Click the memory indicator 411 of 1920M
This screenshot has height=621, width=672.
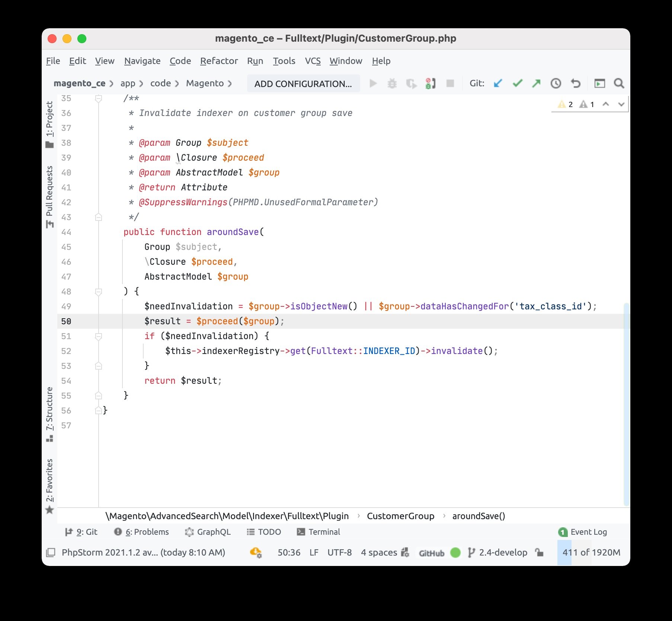[x=591, y=553]
